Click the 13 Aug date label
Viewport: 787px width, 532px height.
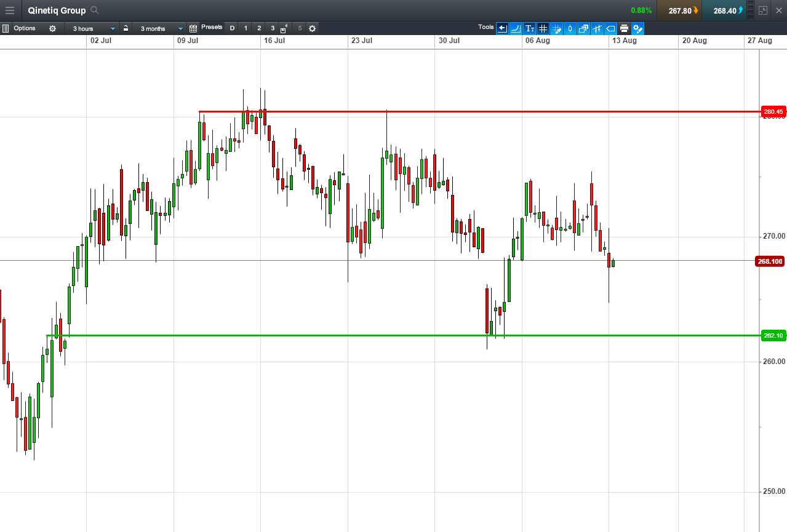[x=624, y=41]
